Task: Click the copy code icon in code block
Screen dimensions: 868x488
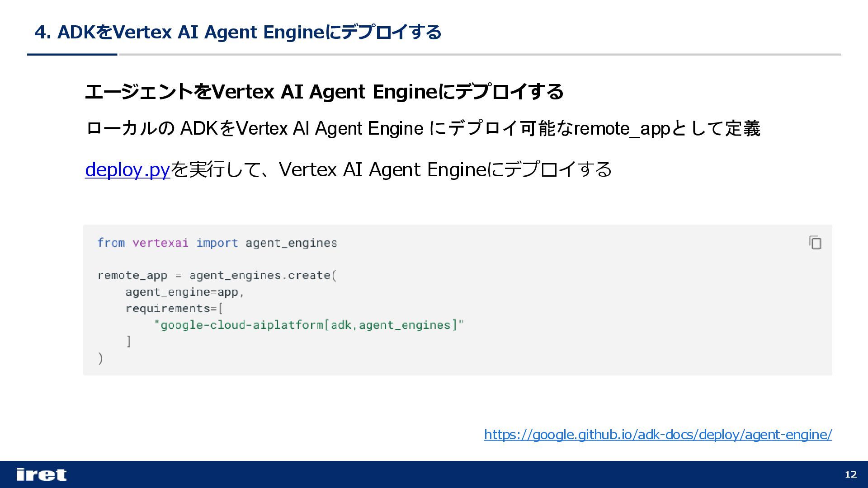Action: 815,243
